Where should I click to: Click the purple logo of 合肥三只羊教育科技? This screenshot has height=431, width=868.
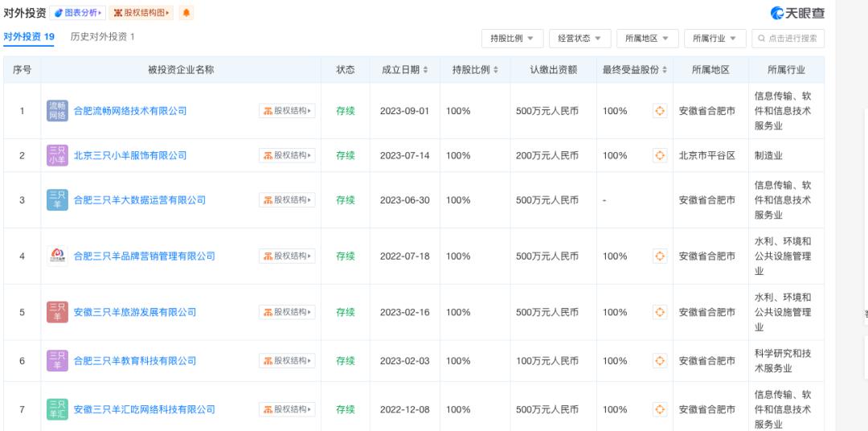point(58,361)
